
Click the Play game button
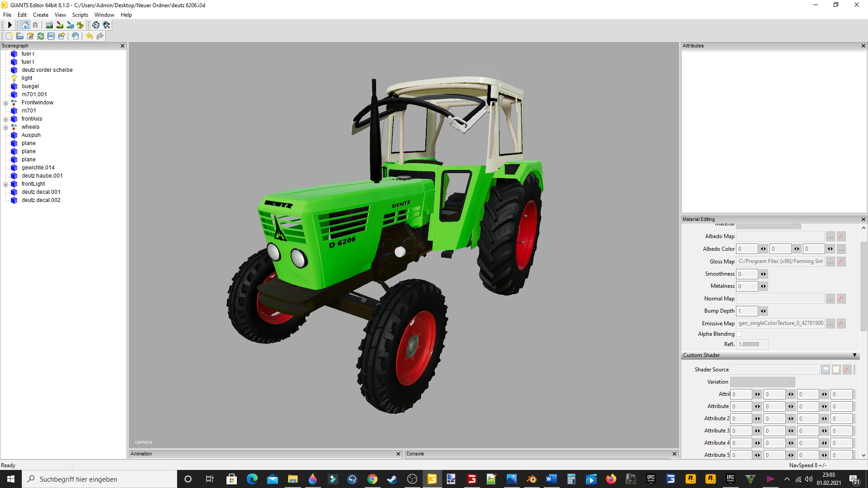pyautogui.click(x=9, y=25)
